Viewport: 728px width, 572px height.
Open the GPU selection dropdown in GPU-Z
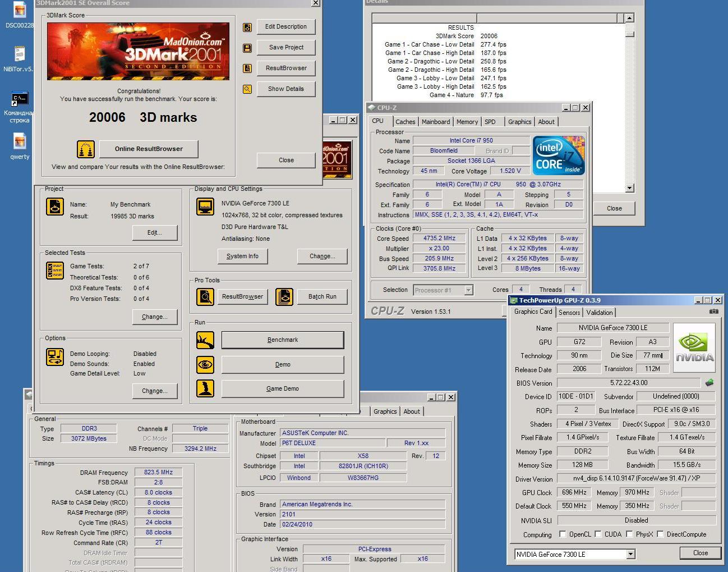[630, 555]
